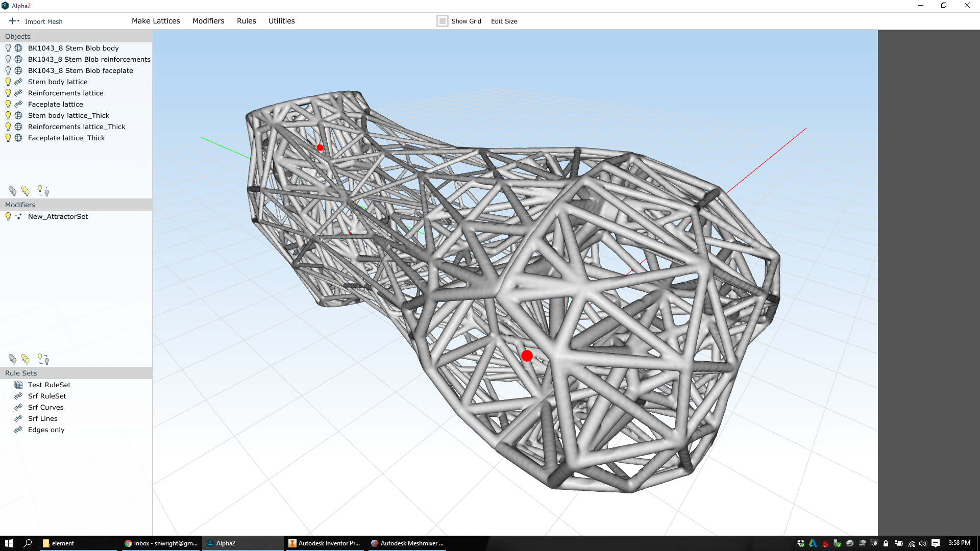Click mesh icon of BK1043_8 Stem Blob body
The height and width of the screenshot is (551, 980).
tap(18, 48)
